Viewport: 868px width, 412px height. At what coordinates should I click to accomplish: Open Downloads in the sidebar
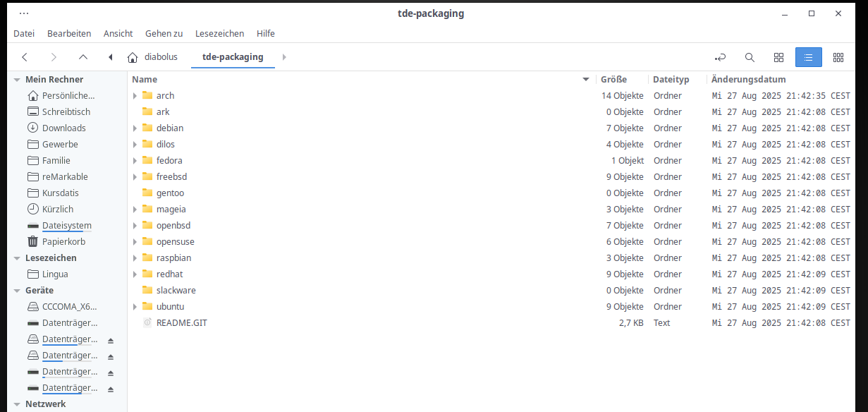(x=63, y=128)
